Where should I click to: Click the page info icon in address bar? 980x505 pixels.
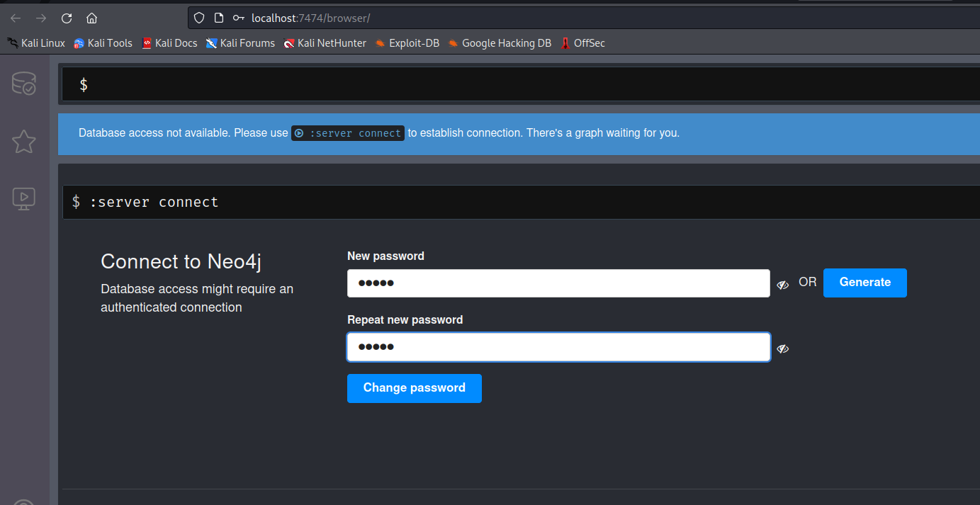pos(218,18)
